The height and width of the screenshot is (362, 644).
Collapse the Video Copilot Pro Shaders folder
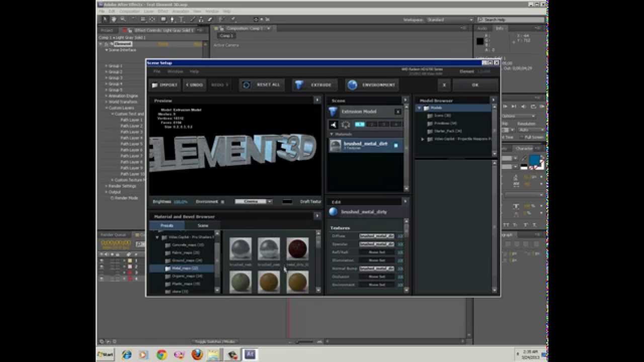click(157, 237)
